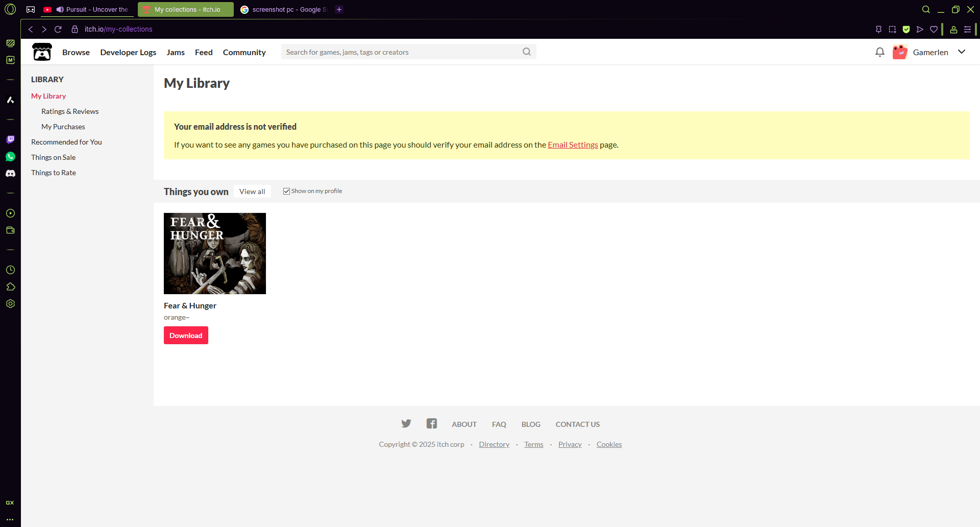Open Feed in the nav

[204, 52]
